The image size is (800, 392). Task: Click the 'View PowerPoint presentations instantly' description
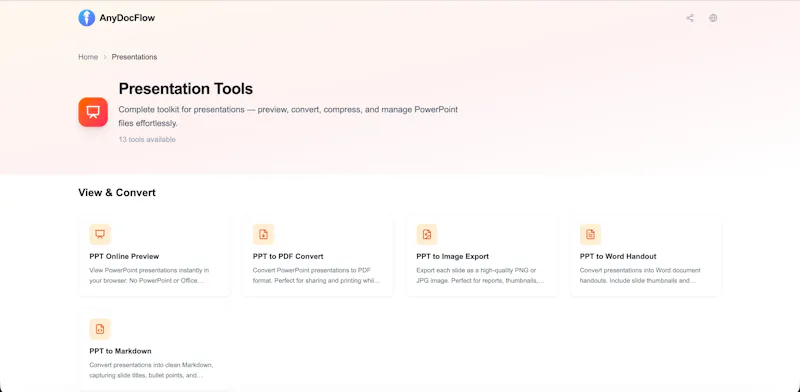[149, 275]
